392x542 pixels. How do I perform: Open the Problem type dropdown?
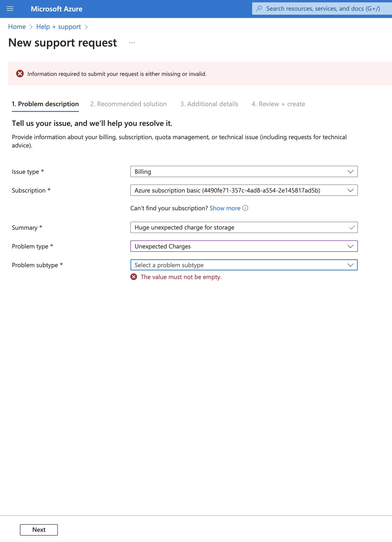pos(244,246)
